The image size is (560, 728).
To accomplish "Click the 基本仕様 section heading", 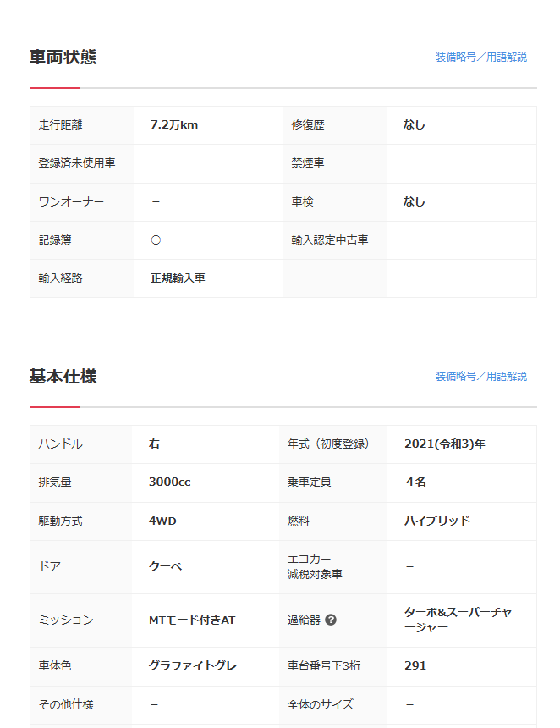I will (63, 377).
